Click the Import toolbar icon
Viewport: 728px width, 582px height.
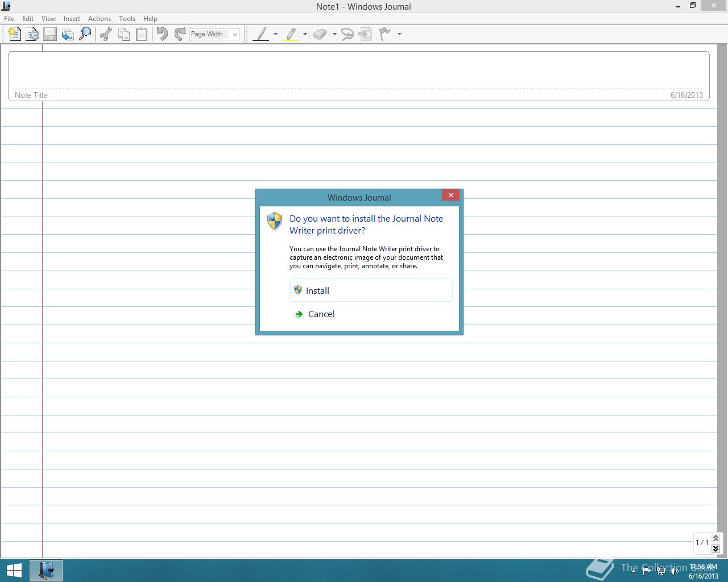pyautogui.click(x=68, y=34)
